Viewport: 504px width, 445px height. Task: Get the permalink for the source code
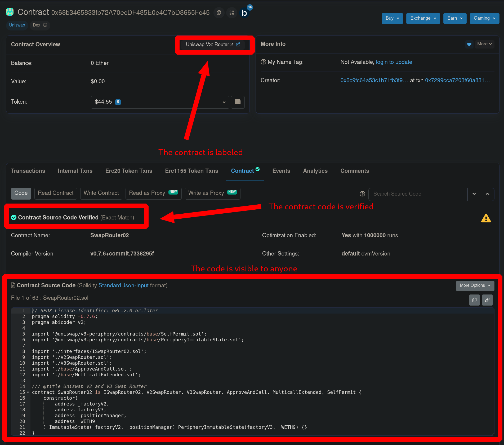click(x=487, y=300)
